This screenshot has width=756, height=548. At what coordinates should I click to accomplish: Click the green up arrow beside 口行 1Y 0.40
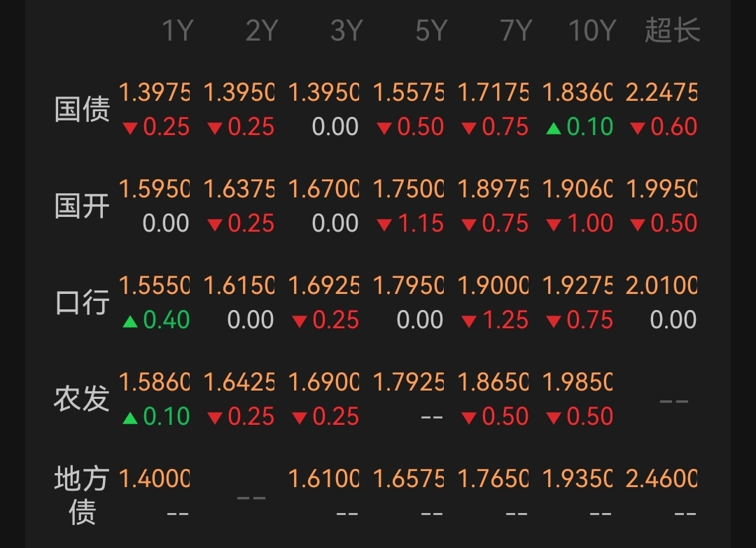130,321
